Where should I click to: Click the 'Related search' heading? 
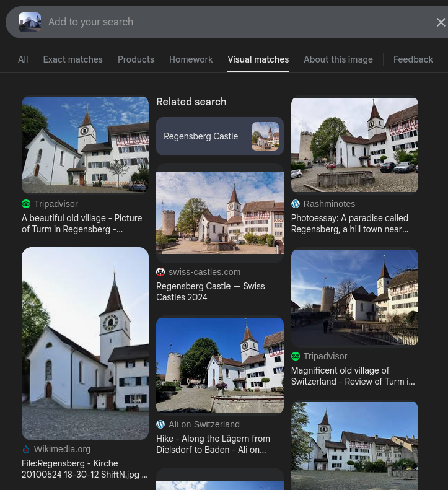tap(191, 102)
